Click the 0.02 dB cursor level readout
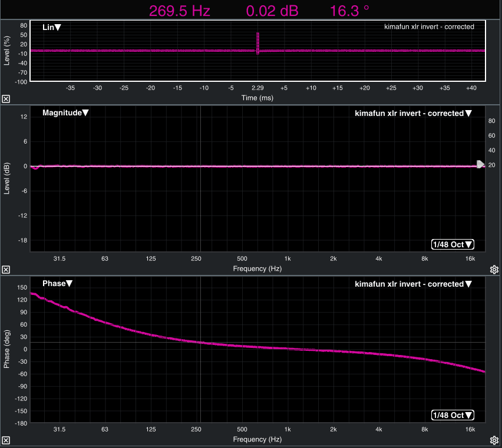This screenshot has width=502, height=448. click(x=272, y=11)
